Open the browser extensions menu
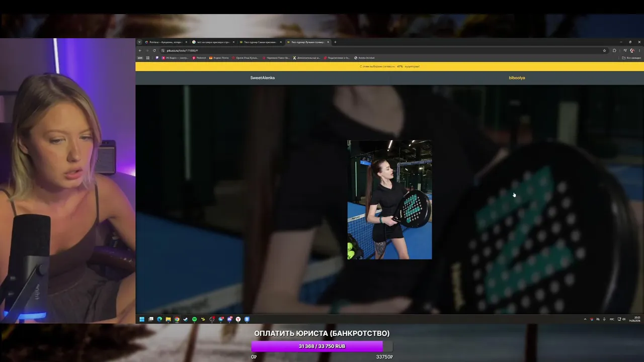 coord(614,50)
